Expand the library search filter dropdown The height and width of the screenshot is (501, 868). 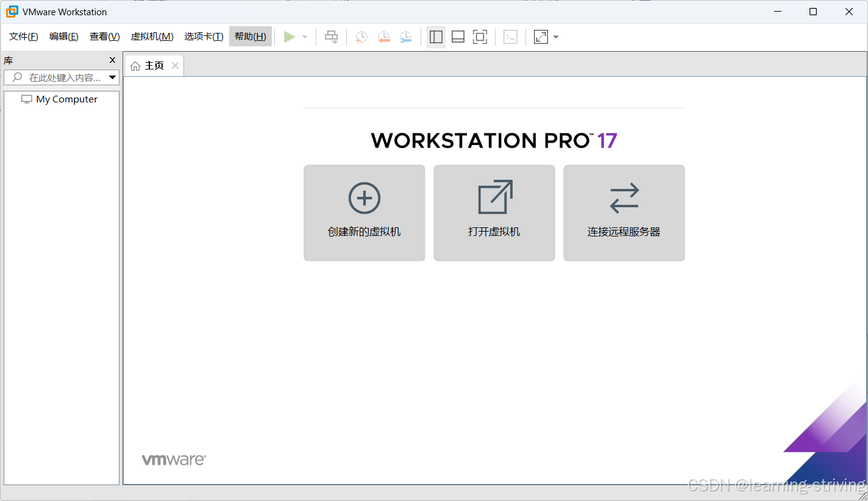(112, 77)
